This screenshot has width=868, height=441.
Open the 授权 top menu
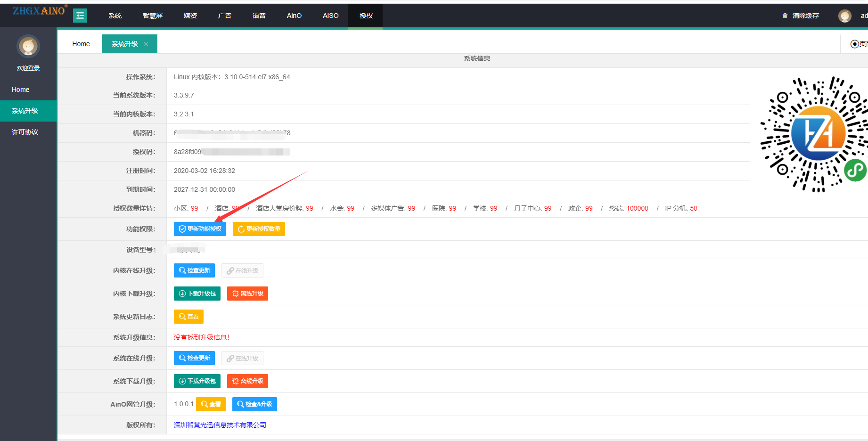(366, 16)
